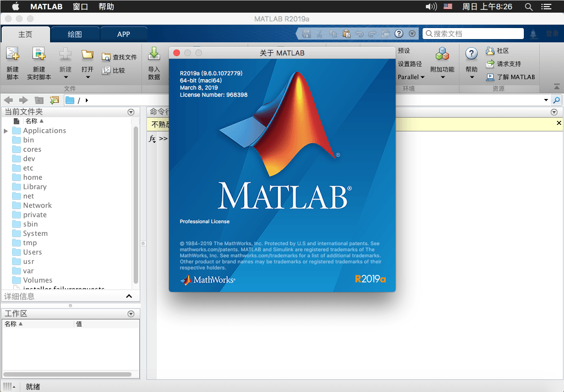Screen dimensions: 564x392
Task: Click Set Path (设置路径)
Action: pos(410,64)
